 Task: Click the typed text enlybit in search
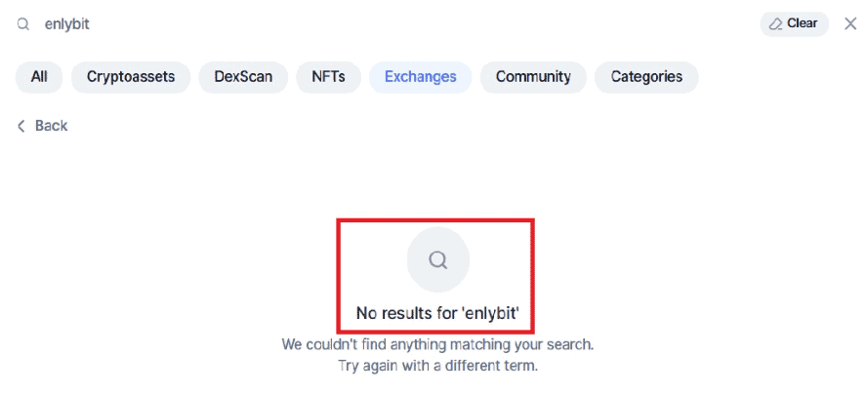tap(67, 23)
